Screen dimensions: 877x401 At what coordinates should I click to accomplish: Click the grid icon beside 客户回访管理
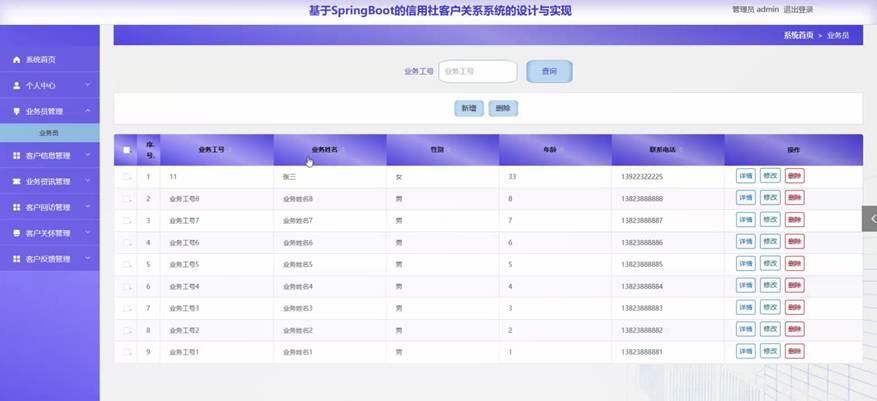tap(16, 207)
